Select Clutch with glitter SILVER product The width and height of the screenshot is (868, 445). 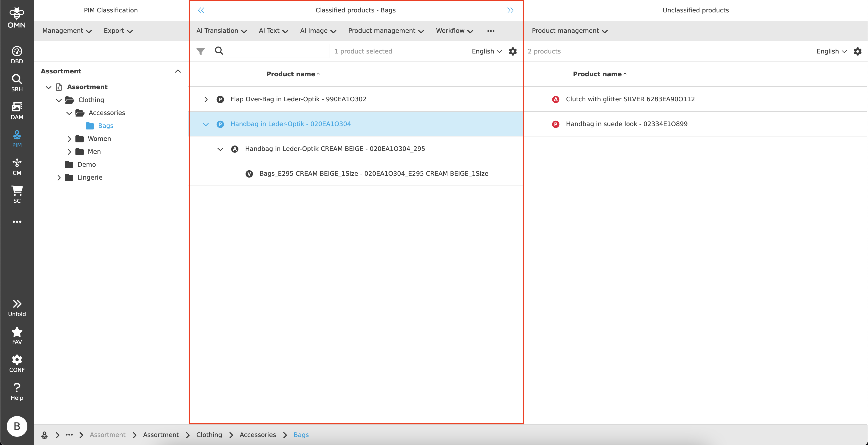[630, 99]
